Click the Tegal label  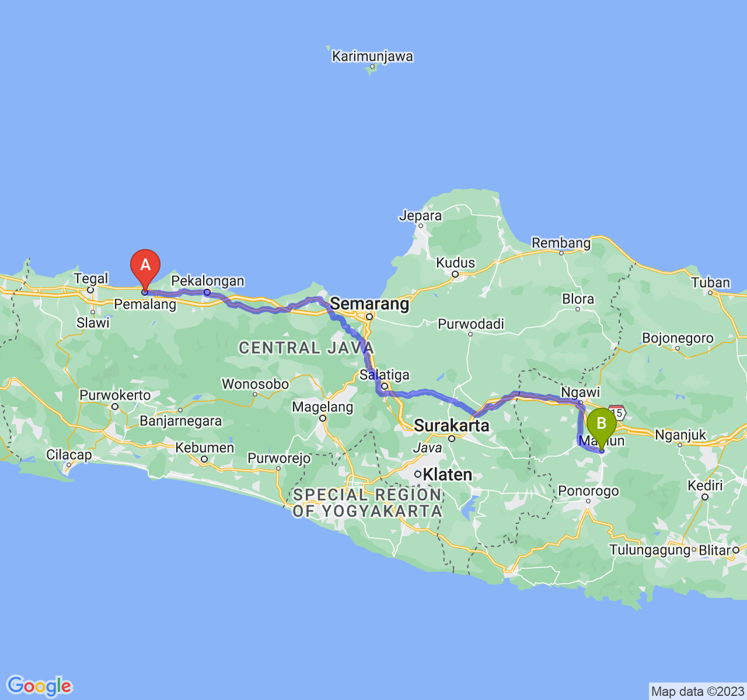point(91,279)
